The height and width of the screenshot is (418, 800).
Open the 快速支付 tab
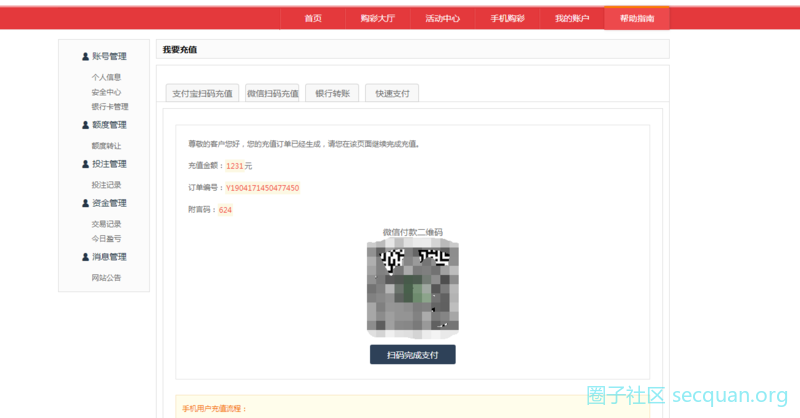coord(392,93)
